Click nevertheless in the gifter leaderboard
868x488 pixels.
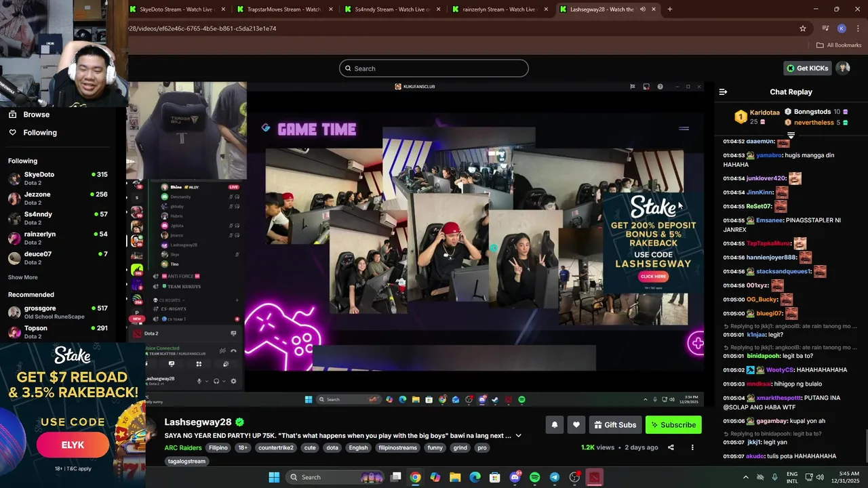click(x=814, y=123)
